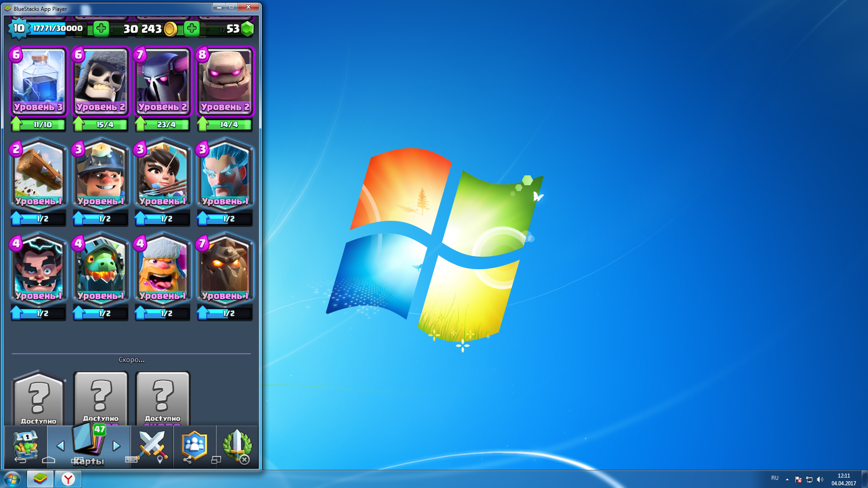Select the Princess card

click(x=162, y=175)
